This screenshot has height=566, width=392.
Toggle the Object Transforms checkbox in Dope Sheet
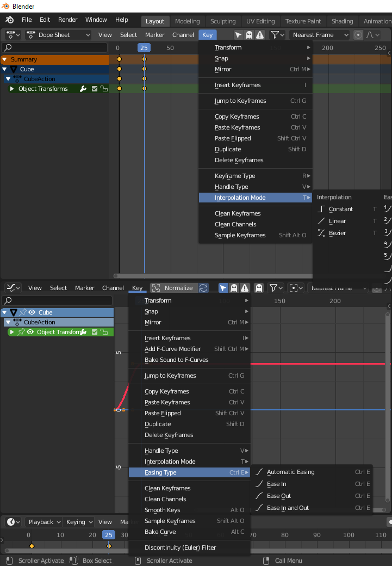coord(95,89)
